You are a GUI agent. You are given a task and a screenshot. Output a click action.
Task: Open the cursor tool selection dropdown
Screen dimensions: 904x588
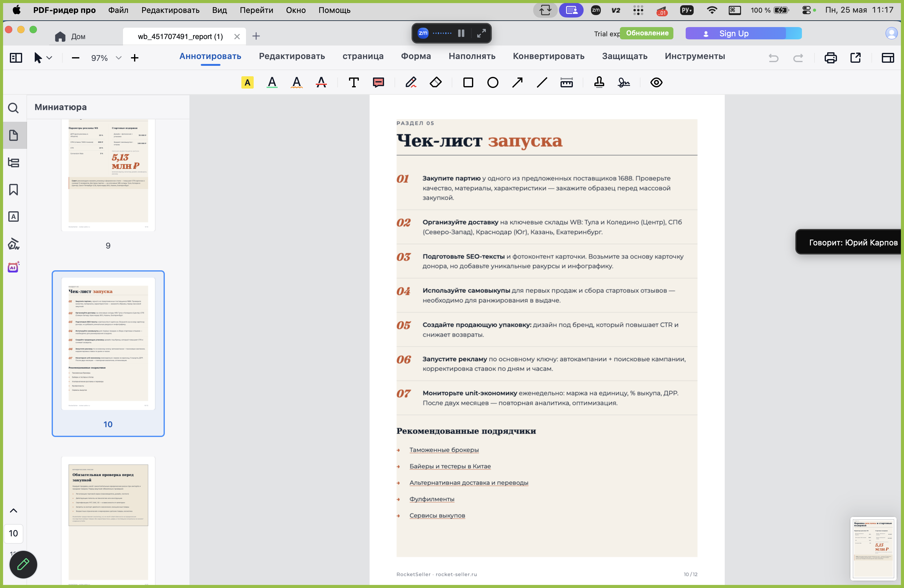[x=49, y=58]
